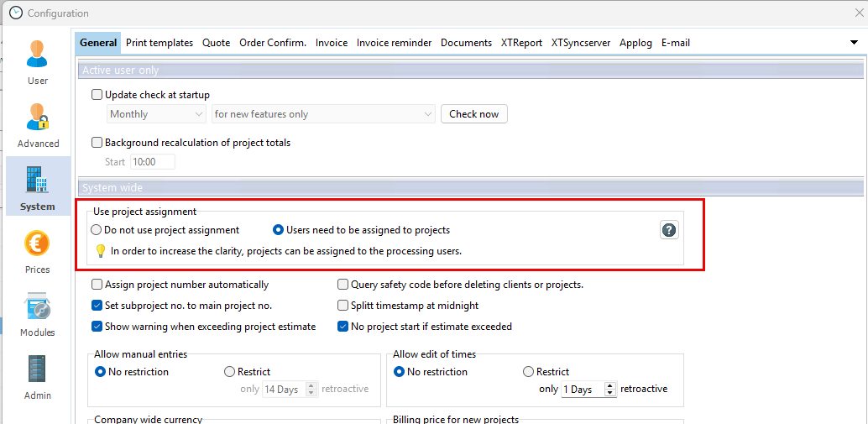Switch to the Print templates tab
This screenshot has width=868, height=424.
point(159,43)
